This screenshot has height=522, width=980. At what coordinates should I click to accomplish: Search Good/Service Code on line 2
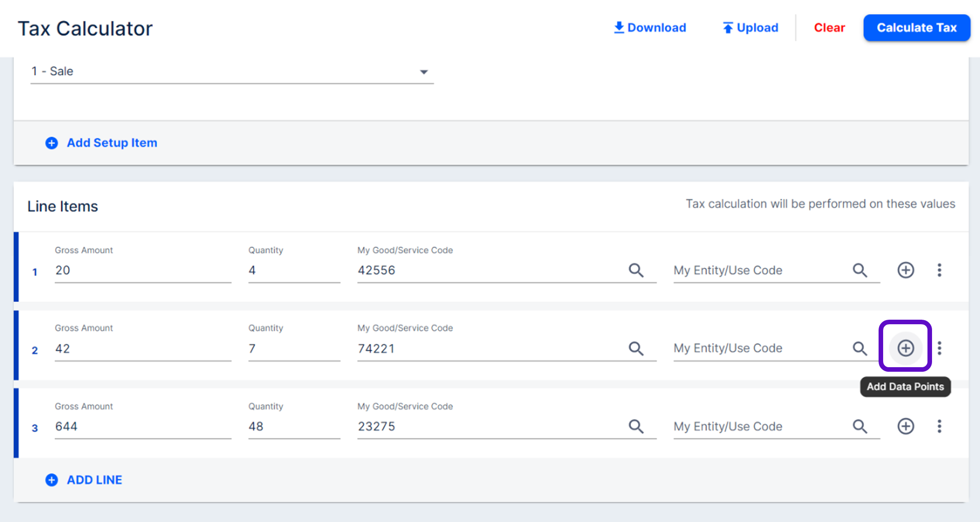(636, 348)
